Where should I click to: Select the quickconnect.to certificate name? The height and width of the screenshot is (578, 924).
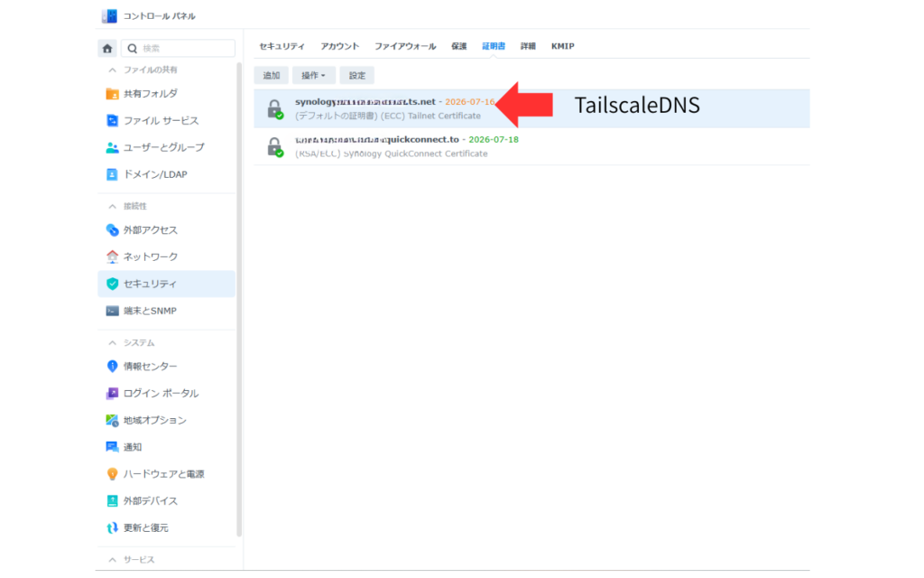[377, 140]
